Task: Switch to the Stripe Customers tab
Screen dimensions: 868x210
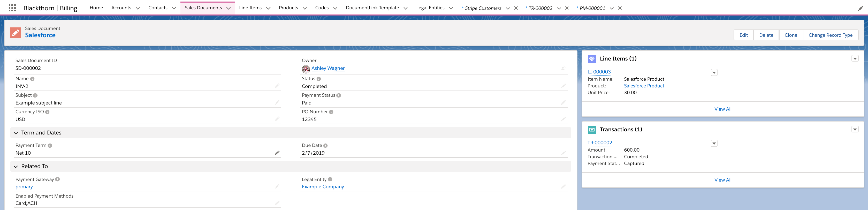Action: pyautogui.click(x=483, y=8)
